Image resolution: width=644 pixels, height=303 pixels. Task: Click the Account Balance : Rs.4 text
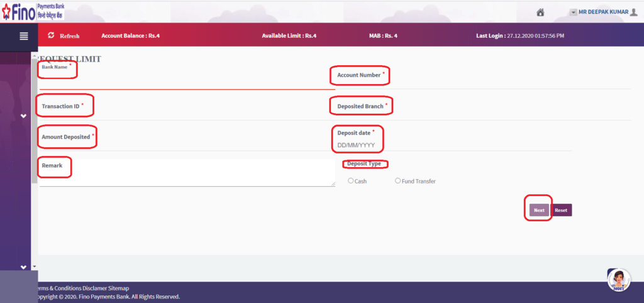click(x=130, y=36)
